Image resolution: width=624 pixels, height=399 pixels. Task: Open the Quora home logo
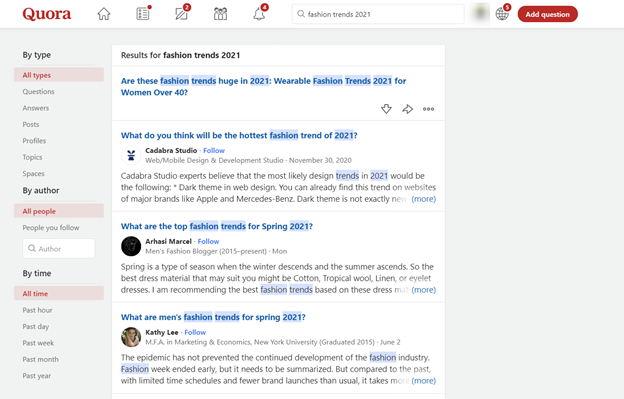coord(47,14)
